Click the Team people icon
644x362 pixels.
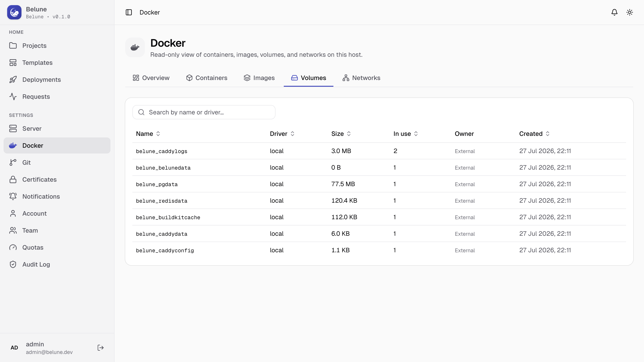[13, 230]
